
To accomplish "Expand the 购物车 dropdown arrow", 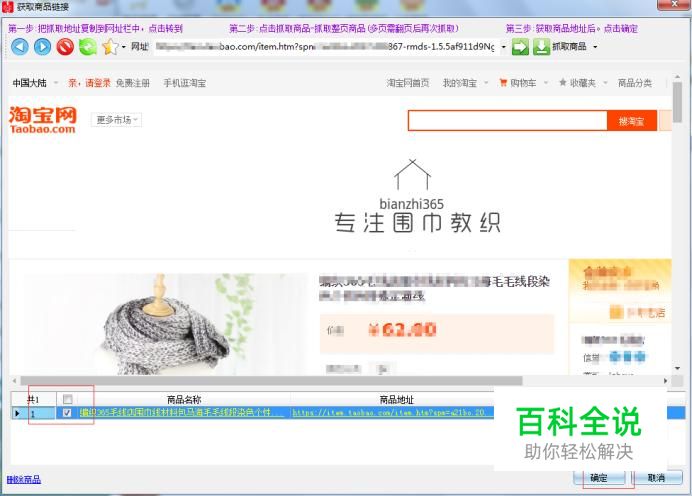I will click(545, 83).
